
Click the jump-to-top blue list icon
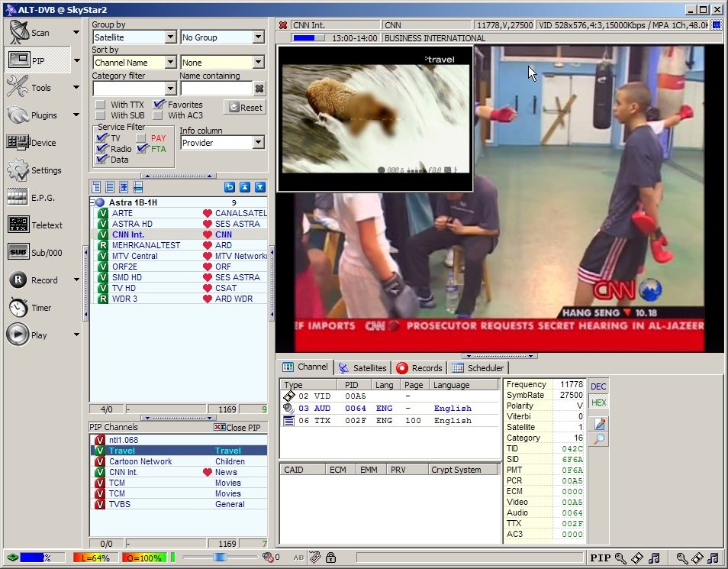245,187
